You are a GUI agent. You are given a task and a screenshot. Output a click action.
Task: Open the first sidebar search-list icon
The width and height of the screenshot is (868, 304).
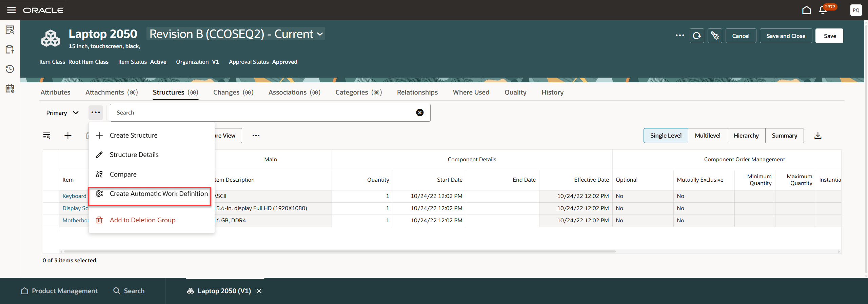pos(10,30)
